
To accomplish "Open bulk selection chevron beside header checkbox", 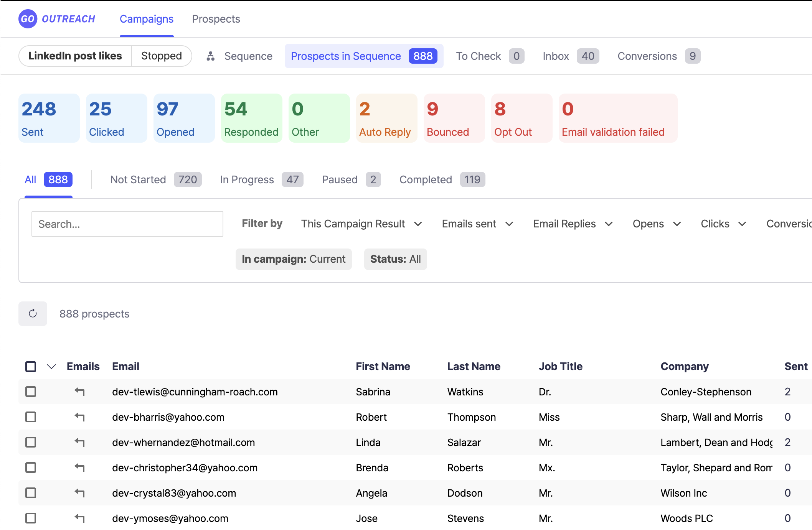I will click(51, 367).
